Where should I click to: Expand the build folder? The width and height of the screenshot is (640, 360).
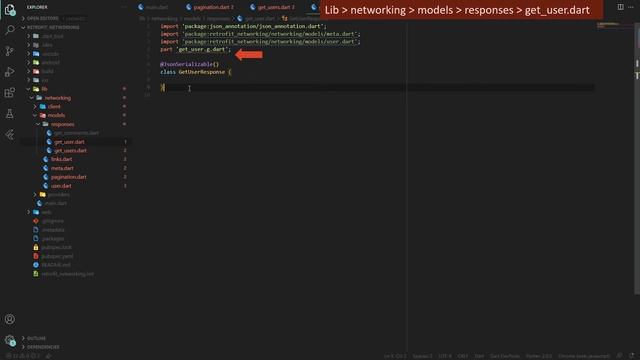(48, 71)
